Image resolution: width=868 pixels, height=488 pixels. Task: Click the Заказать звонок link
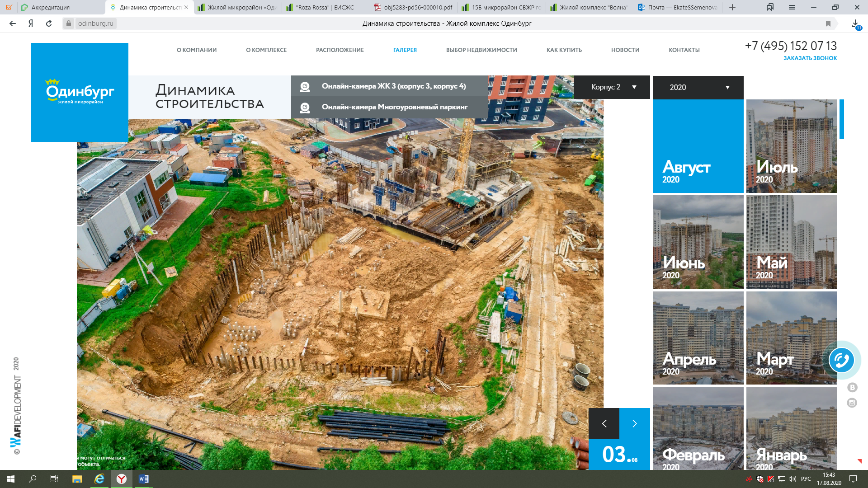click(810, 58)
